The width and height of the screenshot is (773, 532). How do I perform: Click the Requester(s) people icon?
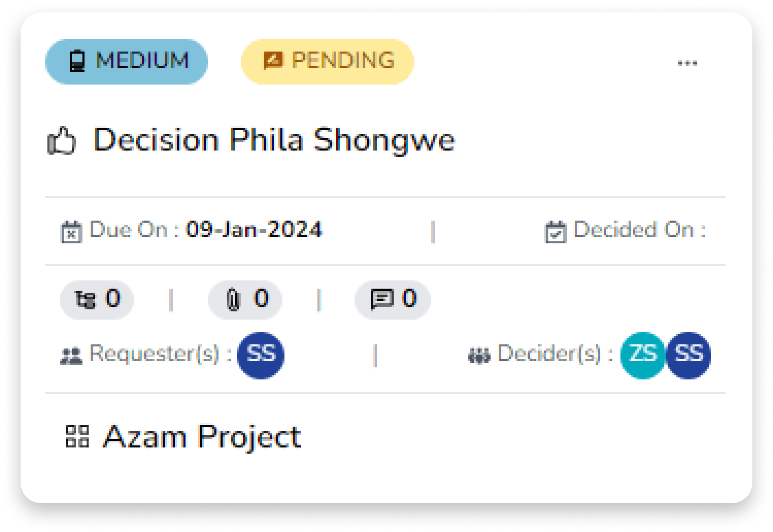click(x=71, y=356)
